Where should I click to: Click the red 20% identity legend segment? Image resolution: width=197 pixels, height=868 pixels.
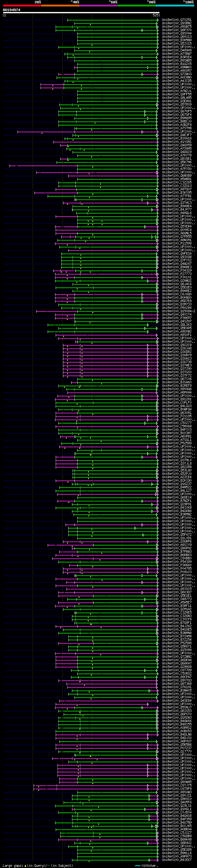click(x=22, y=6)
